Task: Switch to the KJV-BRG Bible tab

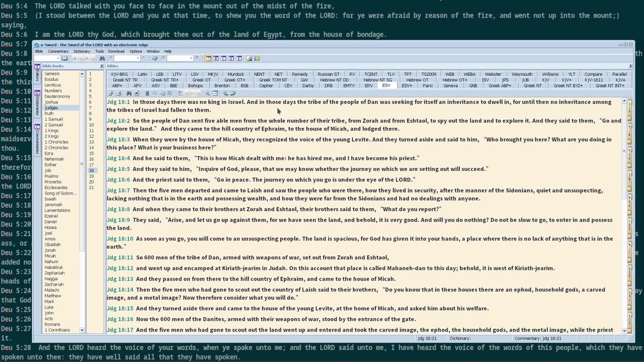Action: pos(119,74)
